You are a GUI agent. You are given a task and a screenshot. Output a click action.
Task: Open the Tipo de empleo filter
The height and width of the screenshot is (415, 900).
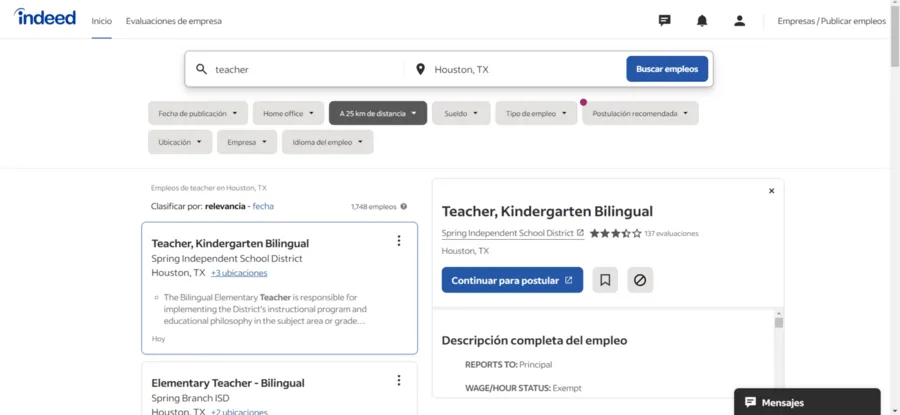click(x=536, y=114)
